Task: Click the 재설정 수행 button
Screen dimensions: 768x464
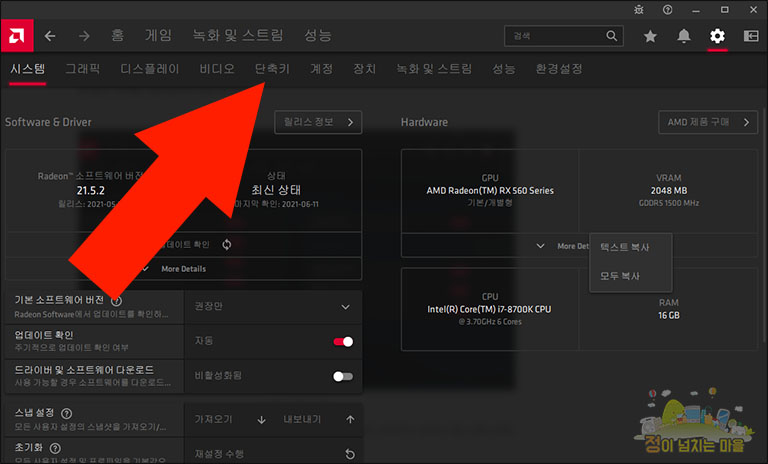Action: 273,453
